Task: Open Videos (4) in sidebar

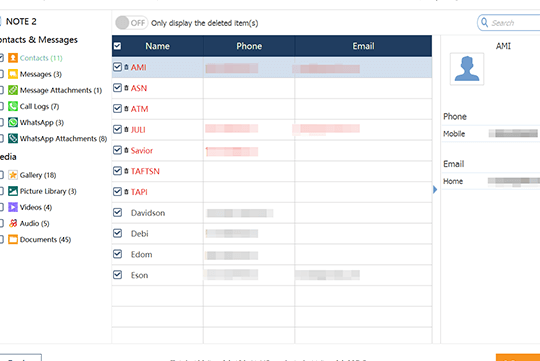Action: point(36,207)
